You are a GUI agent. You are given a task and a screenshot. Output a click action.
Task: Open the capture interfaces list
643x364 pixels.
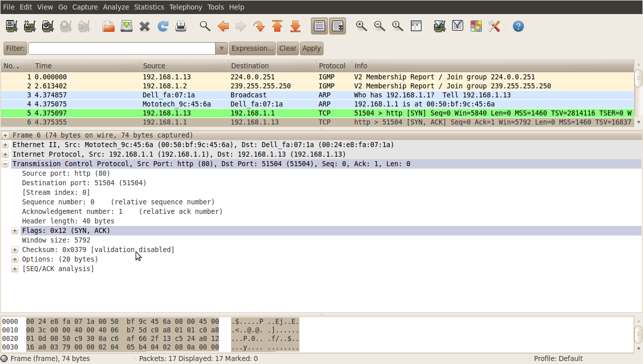(11, 26)
